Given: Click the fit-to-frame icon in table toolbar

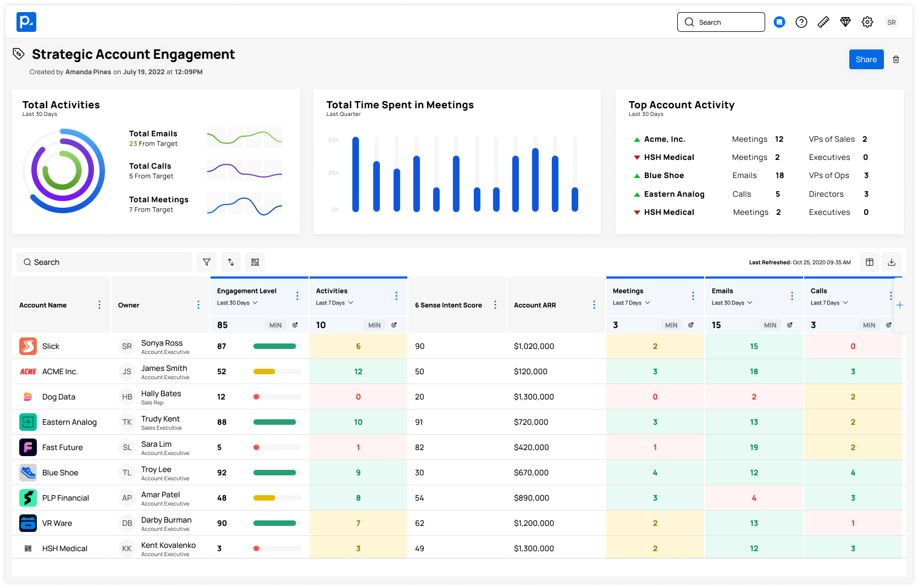Looking at the screenshot, I should (255, 262).
